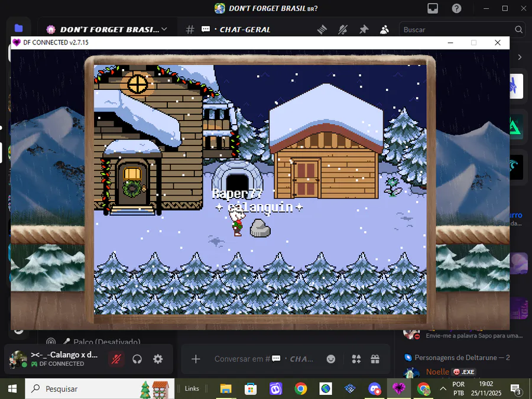Open the Discord inbox icon
The image size is (532, 399).
[x=433, y=8]
